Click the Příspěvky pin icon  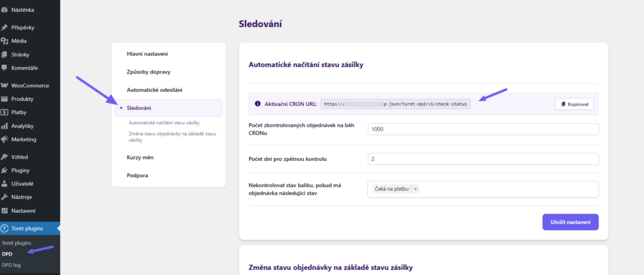(x=4, y=28)
